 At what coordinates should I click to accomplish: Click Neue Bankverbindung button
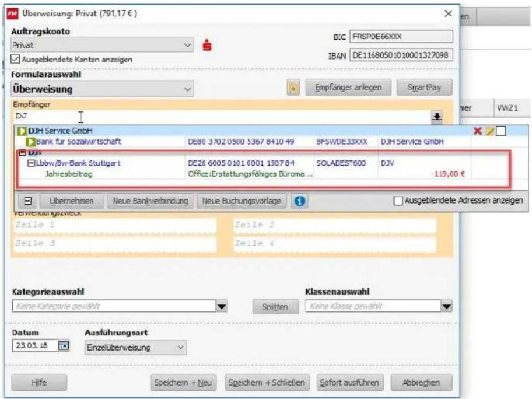pos(150,201)
